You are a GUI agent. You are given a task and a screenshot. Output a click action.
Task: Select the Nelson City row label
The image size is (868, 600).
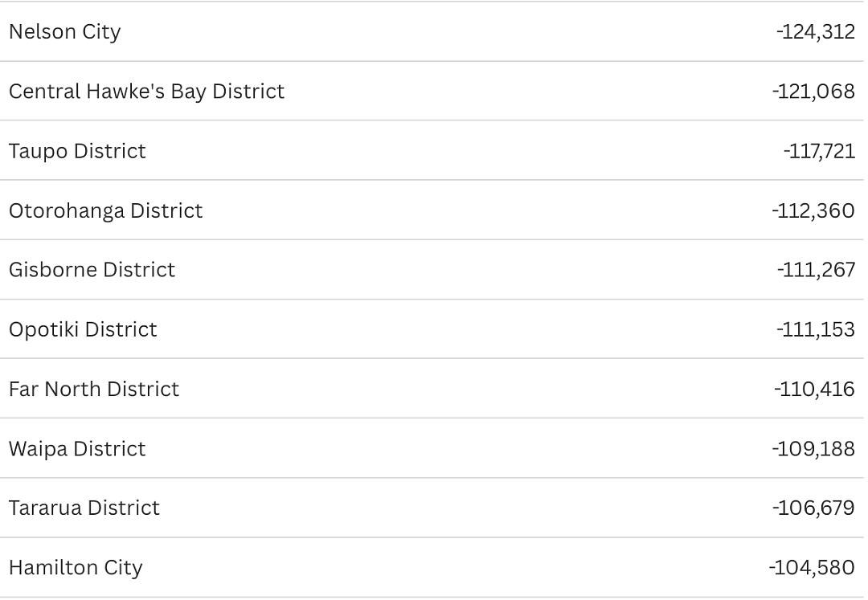[65, 32]
